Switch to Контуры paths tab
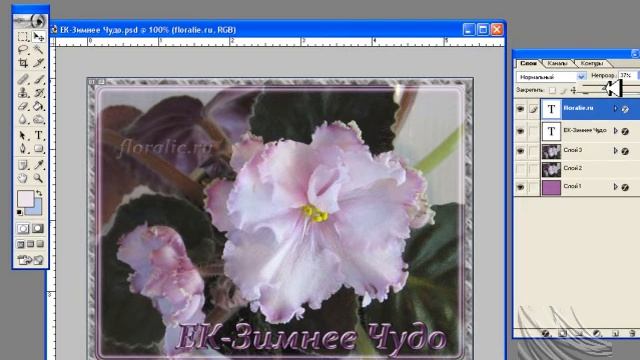 592,63
